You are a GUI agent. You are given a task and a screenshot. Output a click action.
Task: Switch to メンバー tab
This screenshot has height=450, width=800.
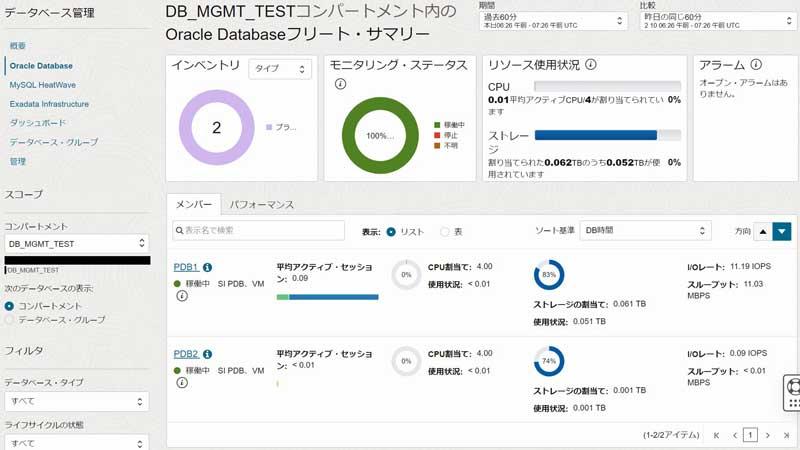click(x=193, y=205)
